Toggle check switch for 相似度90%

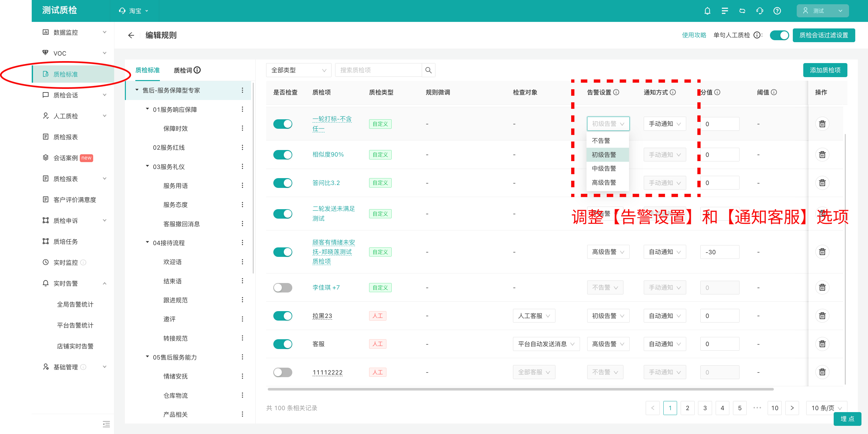283,155
